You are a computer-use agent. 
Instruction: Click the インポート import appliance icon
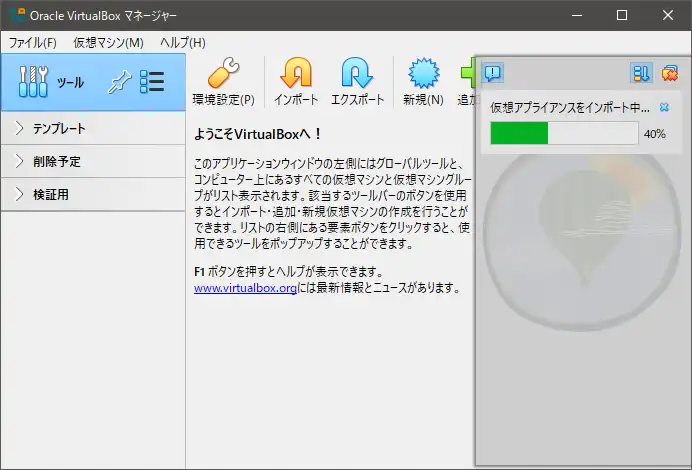(296, 73)
